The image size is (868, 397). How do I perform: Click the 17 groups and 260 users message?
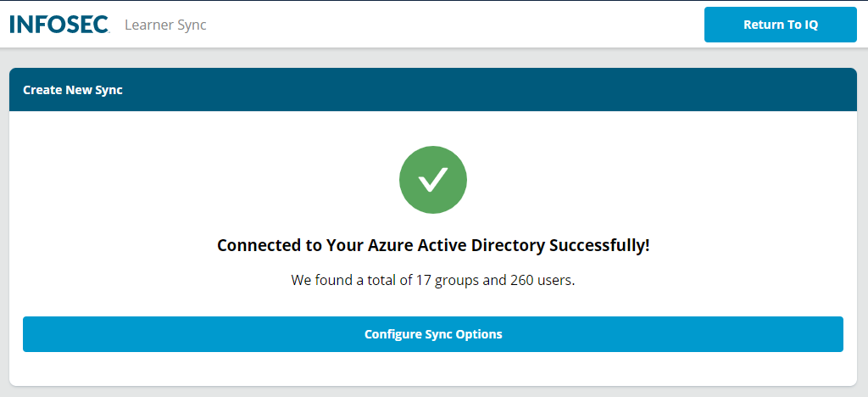pos(433,280)
